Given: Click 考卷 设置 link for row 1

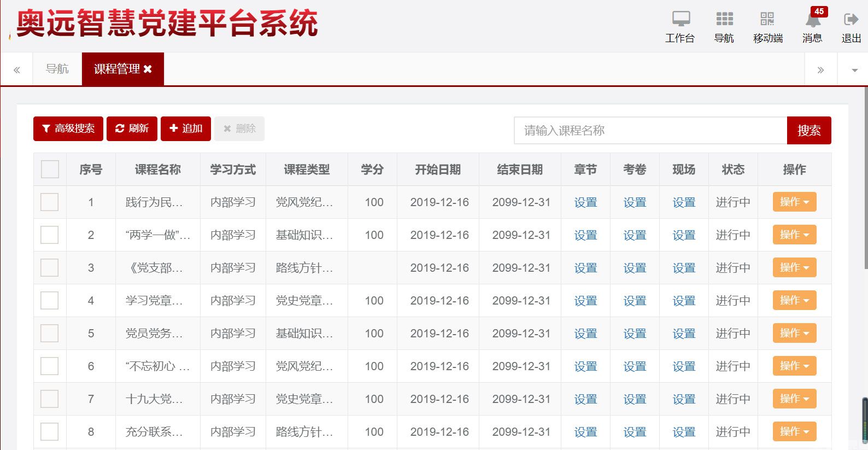Looking at the screenshot, I should (635, 202).
